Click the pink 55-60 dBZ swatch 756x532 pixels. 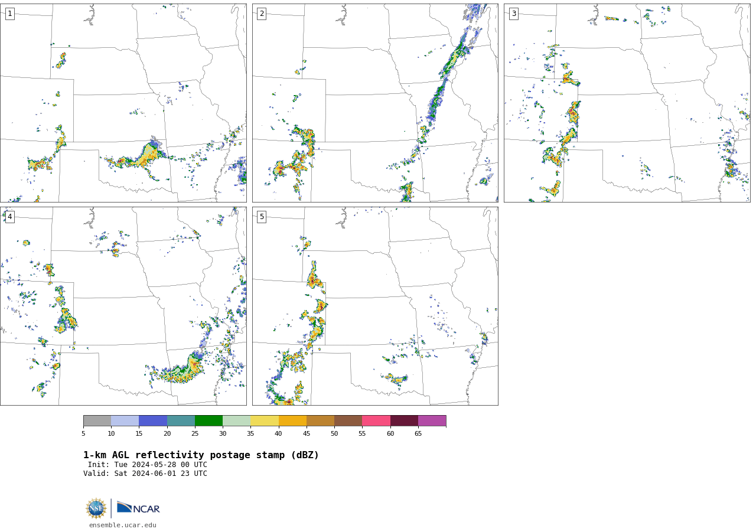pos(376,421)
